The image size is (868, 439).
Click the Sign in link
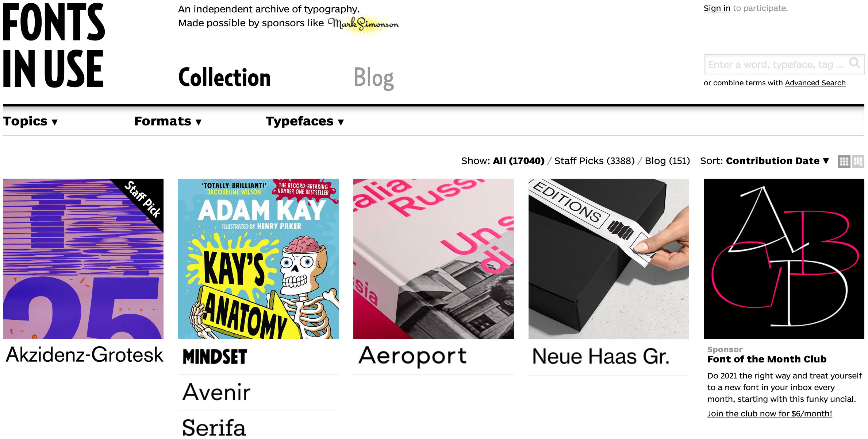coord(717,8)
